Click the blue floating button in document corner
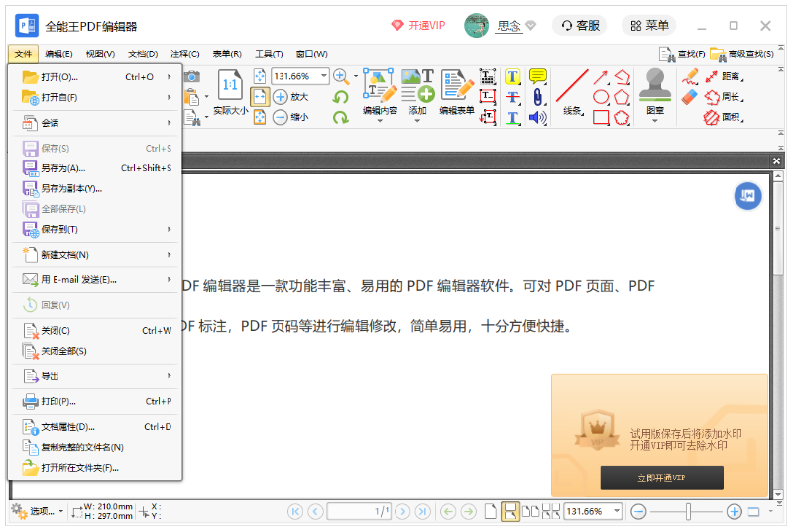Screen dimensions: 793x532 pos(747,196)
